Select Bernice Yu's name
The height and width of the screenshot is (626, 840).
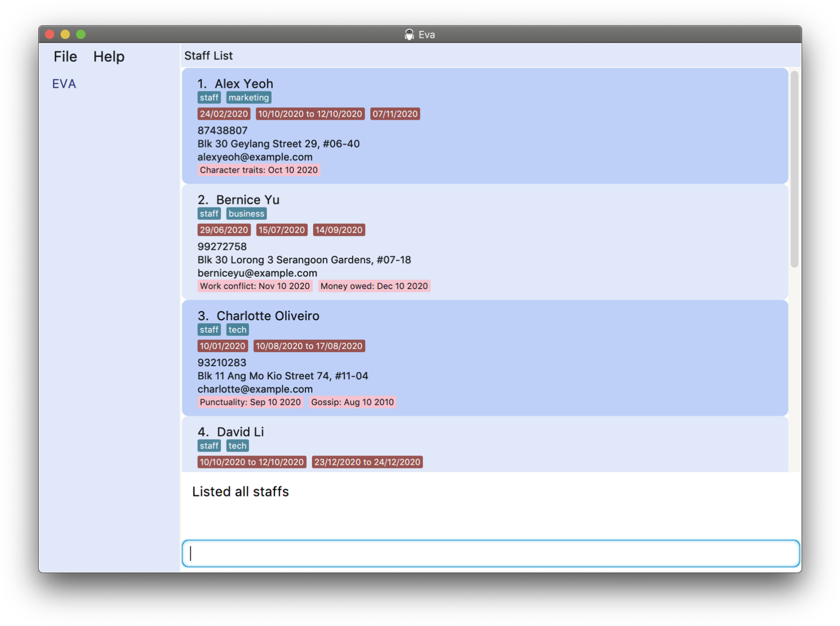click(248, 199)
